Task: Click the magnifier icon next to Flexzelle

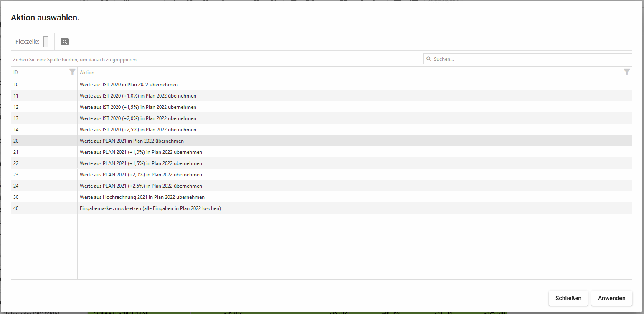Action: pos(64,42)
